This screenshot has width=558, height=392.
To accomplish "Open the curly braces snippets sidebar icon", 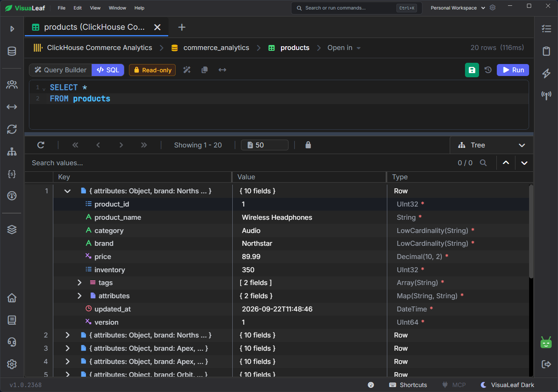I will [12, 174].
